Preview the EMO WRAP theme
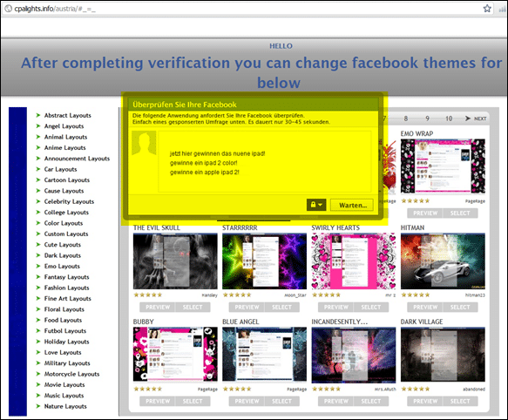The width and height of the screenshot is (508, 420). point(424,213)
